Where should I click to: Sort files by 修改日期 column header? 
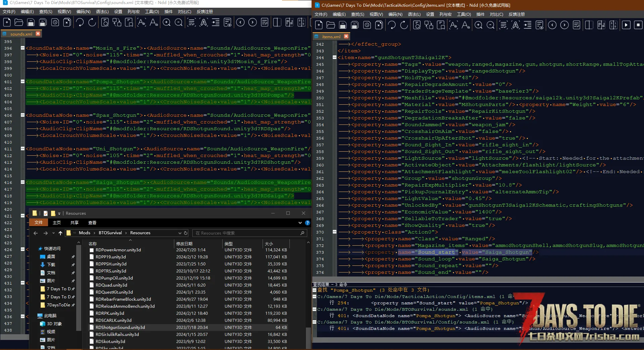pos(184,244)
